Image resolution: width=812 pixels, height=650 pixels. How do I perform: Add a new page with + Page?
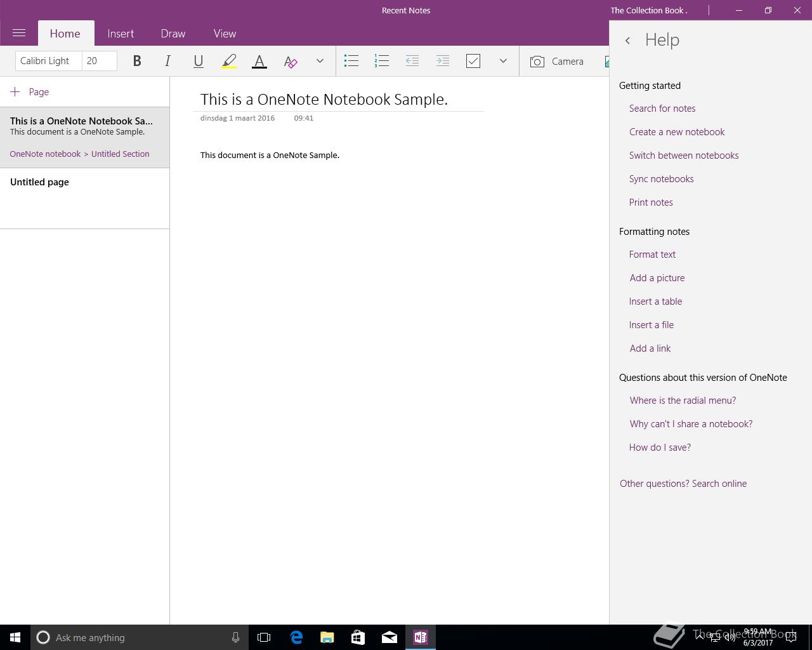coord(30,92)
